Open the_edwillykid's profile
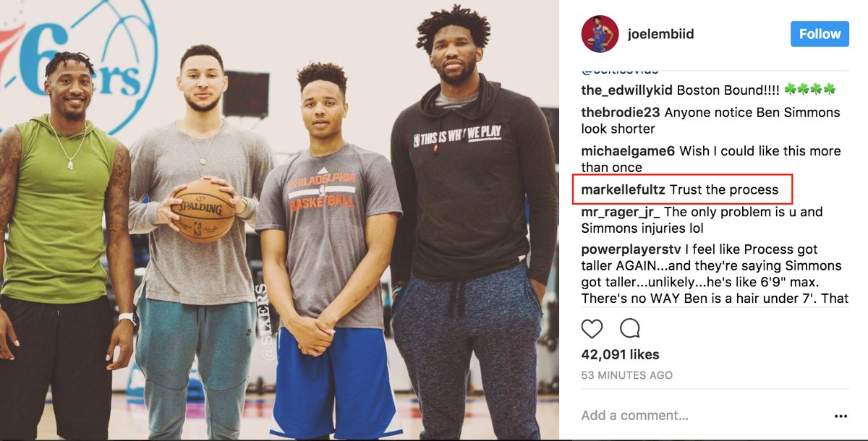This screenshot has height=441, width=868. click(x=627, y=90)
